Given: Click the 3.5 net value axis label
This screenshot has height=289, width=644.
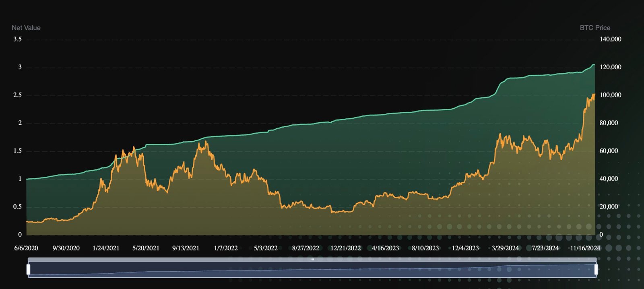Looking at the screenshot, I should (17, 39).
